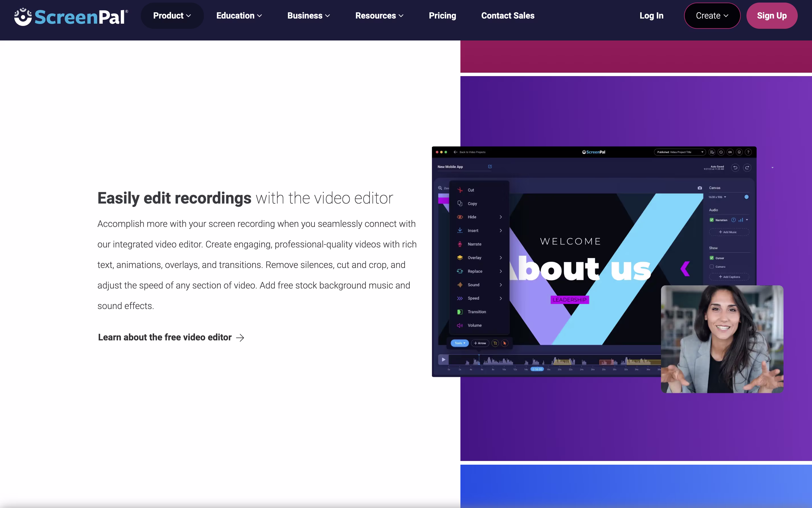Screen dimensions: 812x508
Task: Click the EN language button
Action: click(730, 152)
